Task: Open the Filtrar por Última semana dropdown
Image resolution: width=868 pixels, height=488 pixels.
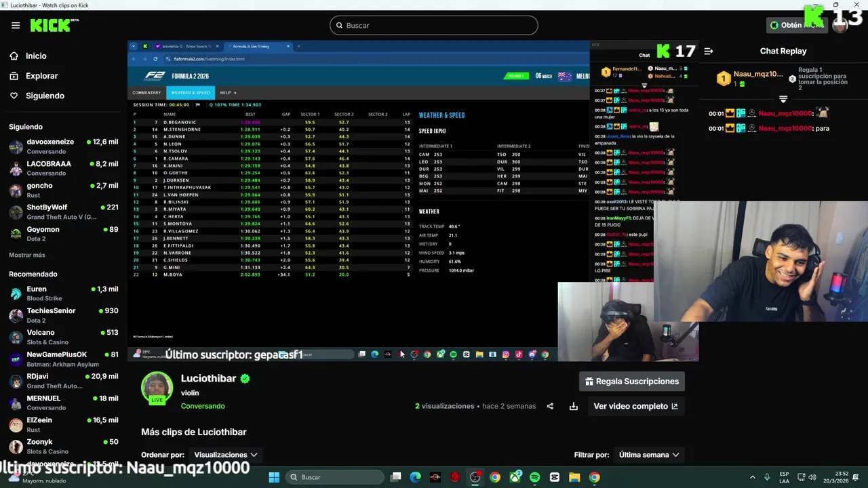Action: pyautogui.click(x=650, y=455)
